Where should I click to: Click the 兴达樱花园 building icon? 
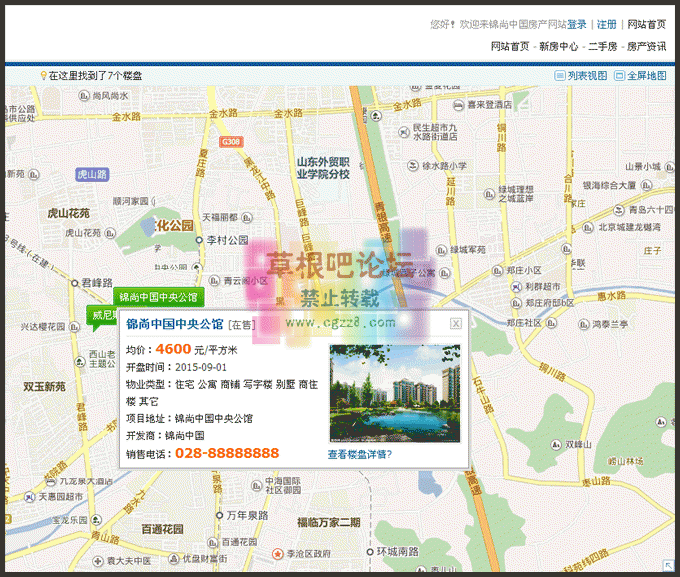[x=75, y=327]
